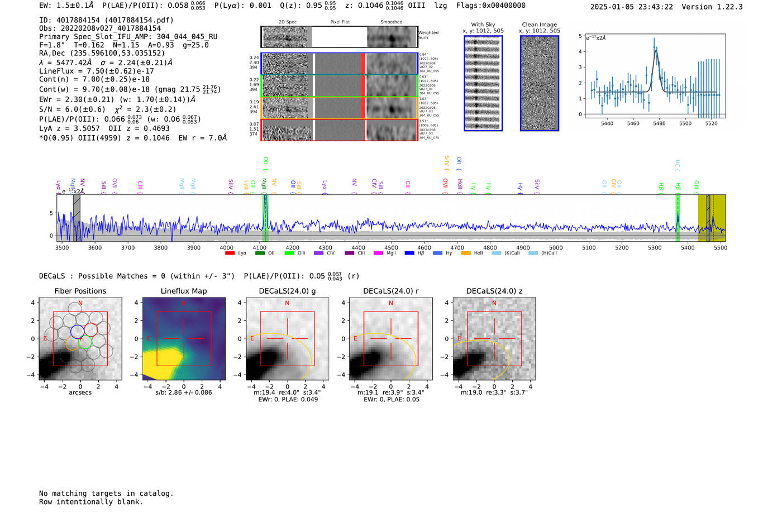Click the Cont(n) = 7.00(±0.25)e-18 text
This screenshot has height=532, width=782.
94,79
